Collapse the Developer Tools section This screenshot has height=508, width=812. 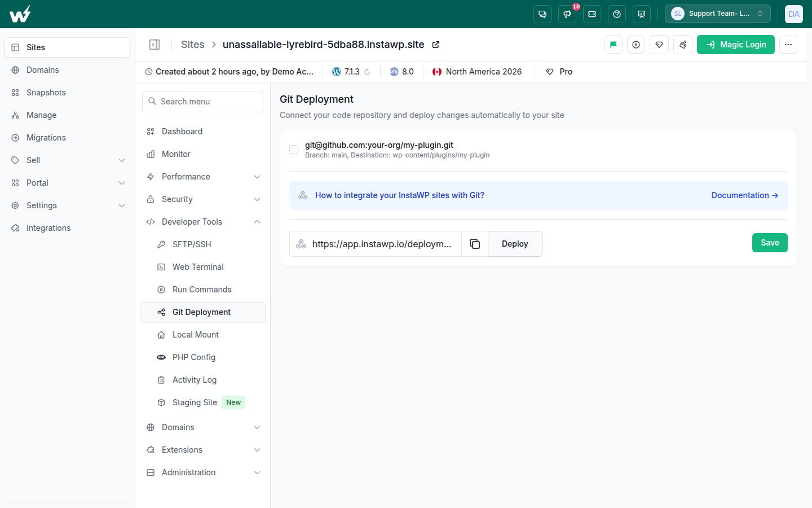[x=203, y=222]
